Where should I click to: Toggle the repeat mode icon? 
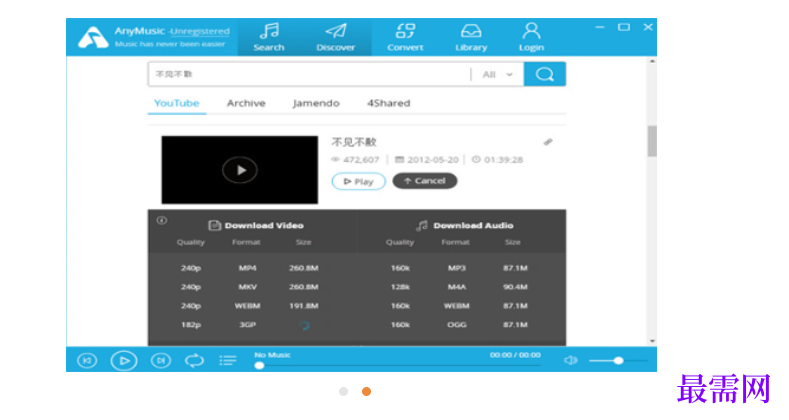[194, 361]
